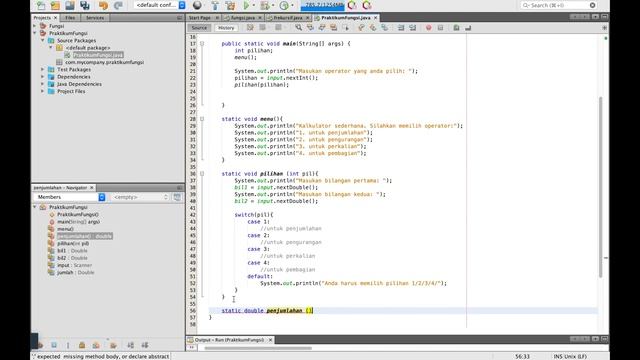Expand the Dependencies node

(42, 77)
